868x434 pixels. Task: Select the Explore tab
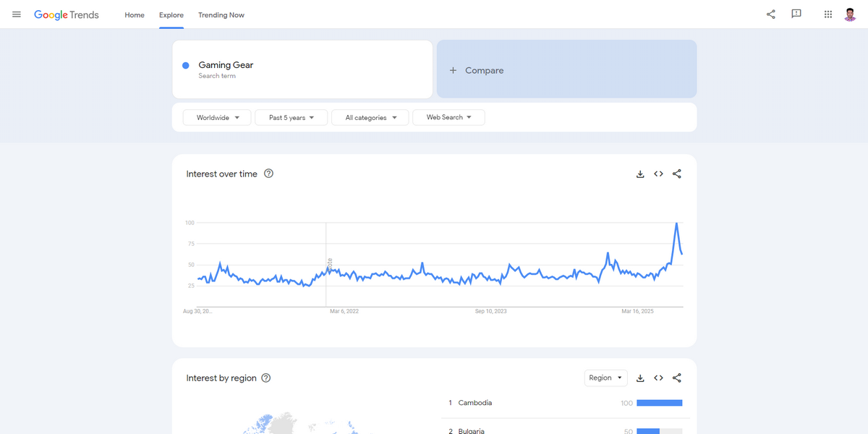(x=171, y=14)
